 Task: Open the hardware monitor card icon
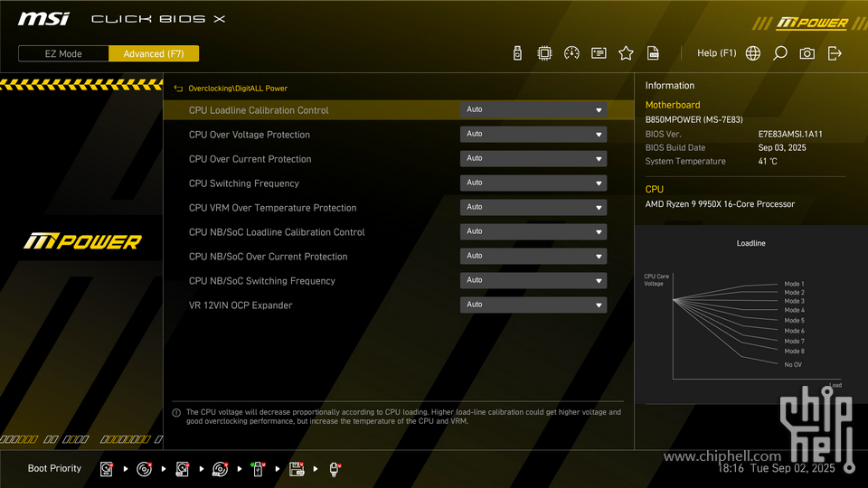[599, 53]
